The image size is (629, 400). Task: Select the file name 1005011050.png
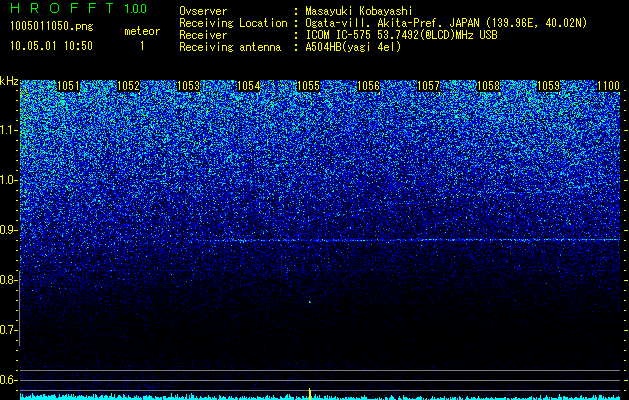(x=51, y=26)
